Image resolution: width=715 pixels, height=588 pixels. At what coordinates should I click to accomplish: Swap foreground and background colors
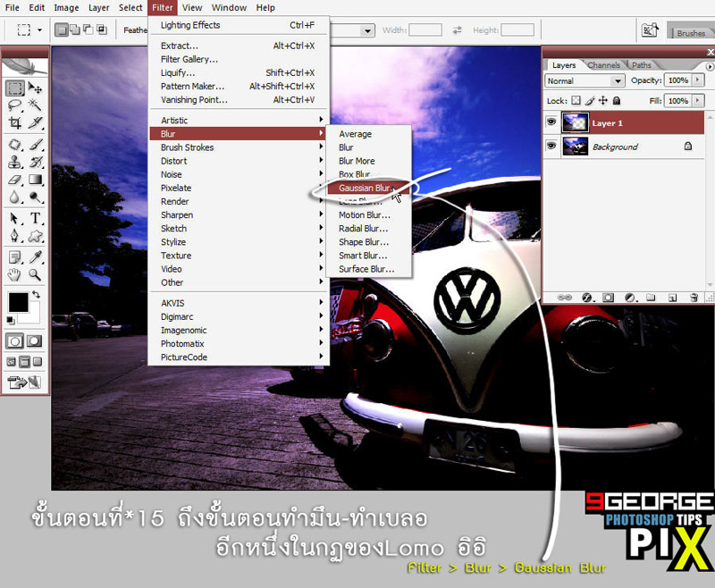[36, 295]
